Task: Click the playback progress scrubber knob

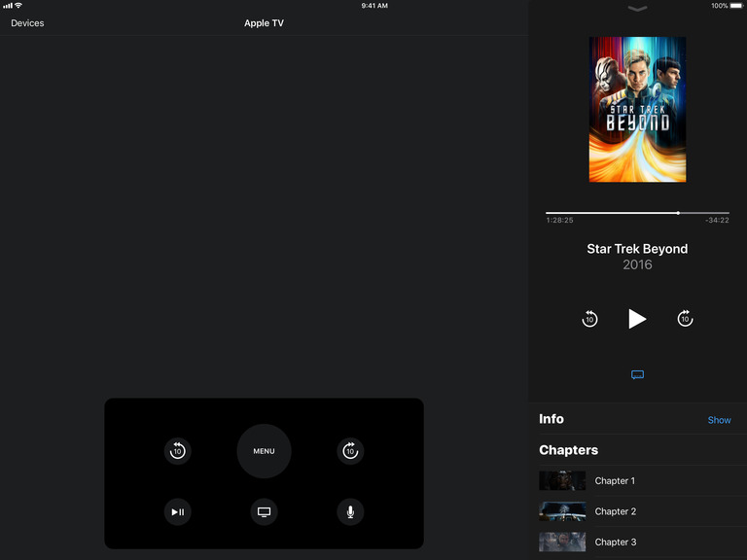Action: click(678, 213)
